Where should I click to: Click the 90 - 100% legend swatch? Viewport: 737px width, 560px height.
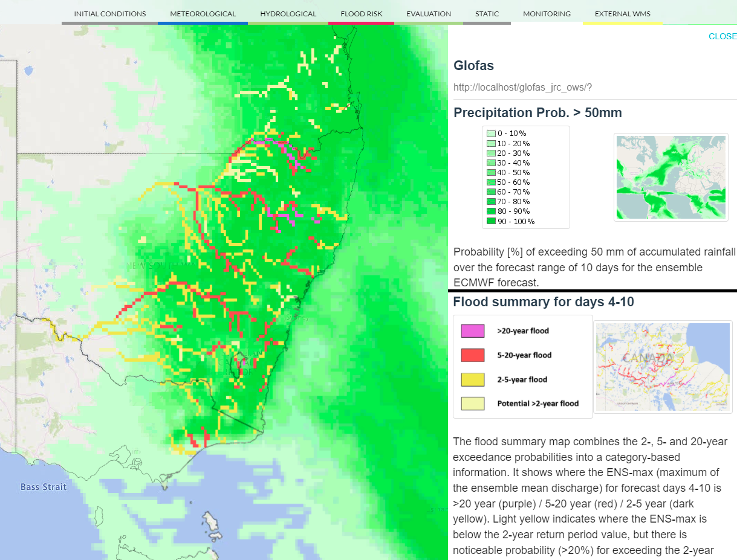tap(491, 221)
